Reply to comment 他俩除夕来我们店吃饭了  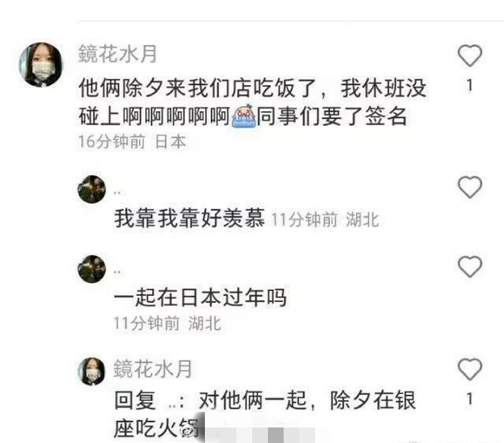(x=252, y=102)
